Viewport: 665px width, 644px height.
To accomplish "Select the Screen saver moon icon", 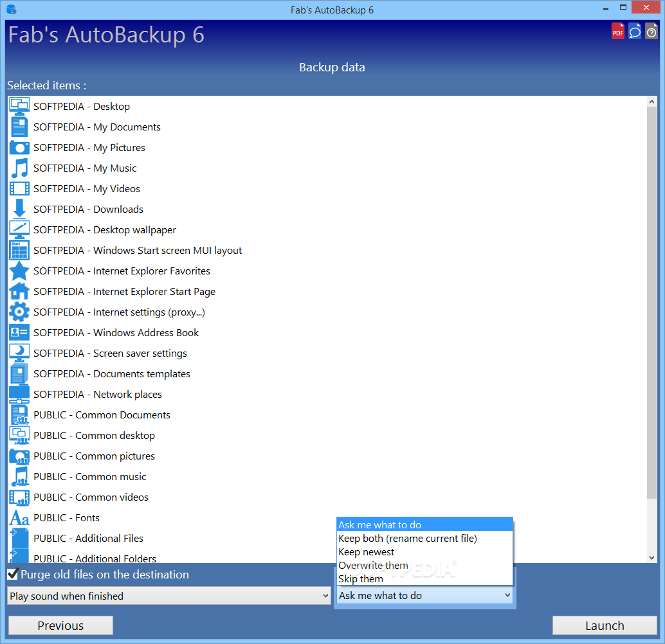I will point(19,353).
